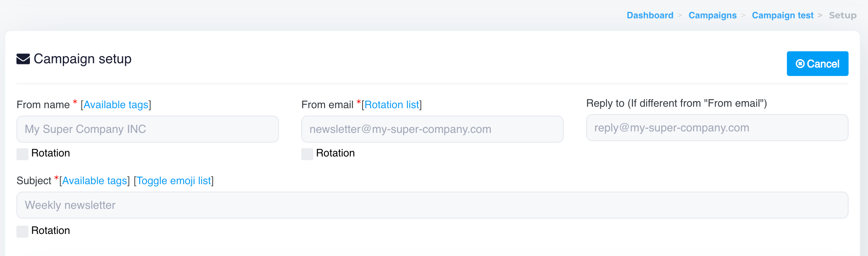
Task: Select the Reply to email field
Action: click(717, 128)
